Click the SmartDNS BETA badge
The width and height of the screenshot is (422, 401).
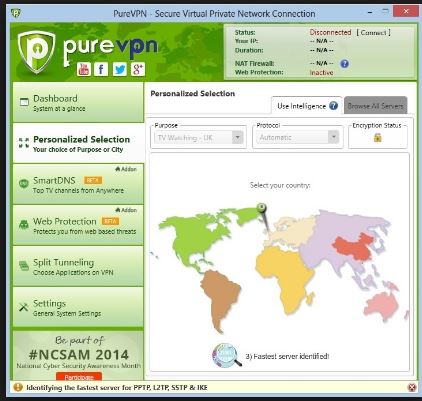tap(93, 180)
